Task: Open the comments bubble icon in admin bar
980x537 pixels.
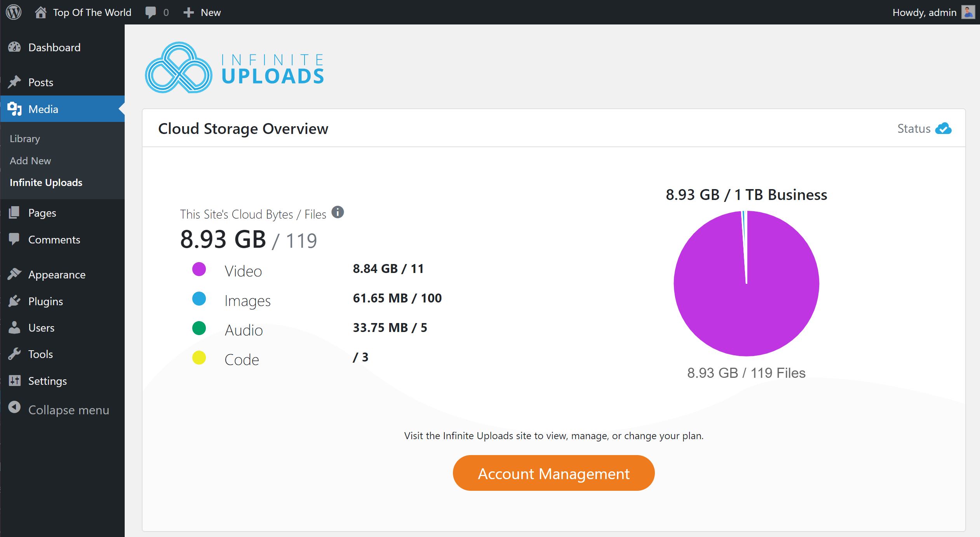Action: (x=150, y=12)
